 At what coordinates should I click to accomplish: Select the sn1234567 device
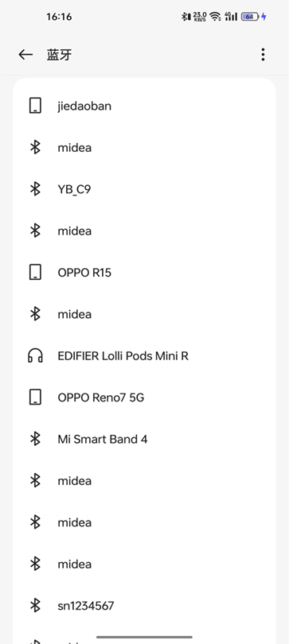pos(144,605)
